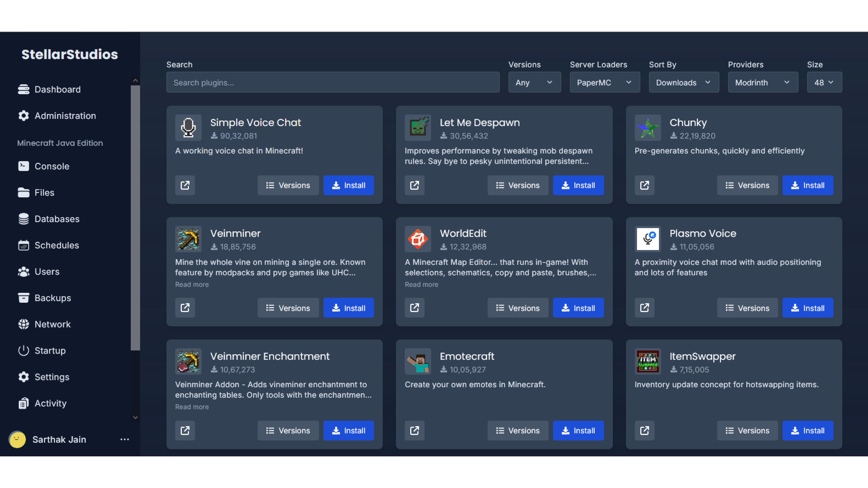Open the Server Loaders PaperMC dropdown
Image resolution: width=868 pixels, height=488 pixels.
pos(604,82)
